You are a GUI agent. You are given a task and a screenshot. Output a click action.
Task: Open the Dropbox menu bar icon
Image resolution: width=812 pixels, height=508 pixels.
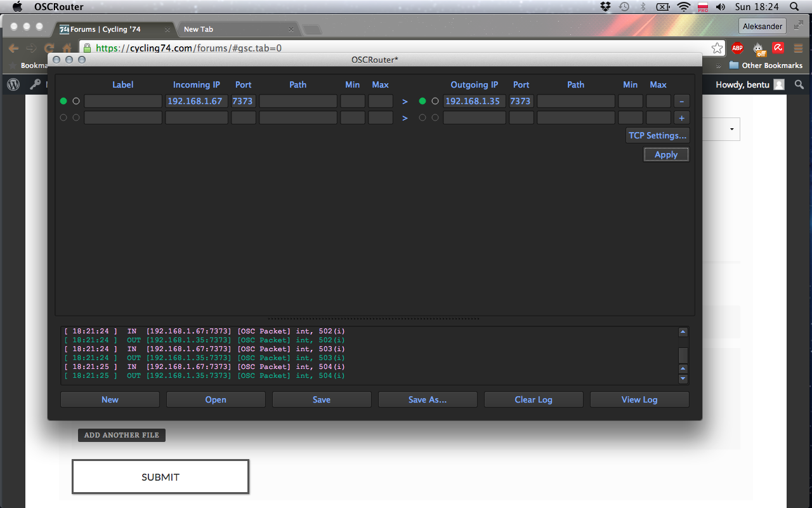605,7
